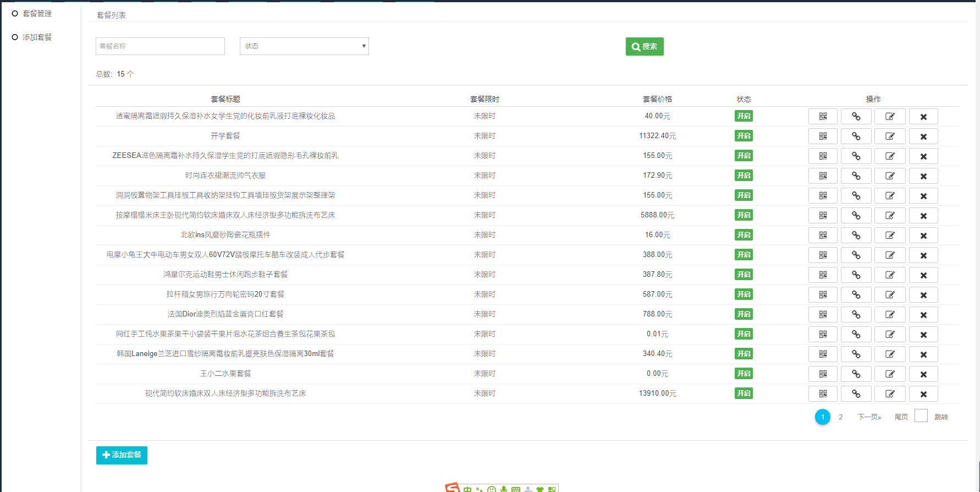Copy link icon for 开学套餐 row

pos(856,136)
